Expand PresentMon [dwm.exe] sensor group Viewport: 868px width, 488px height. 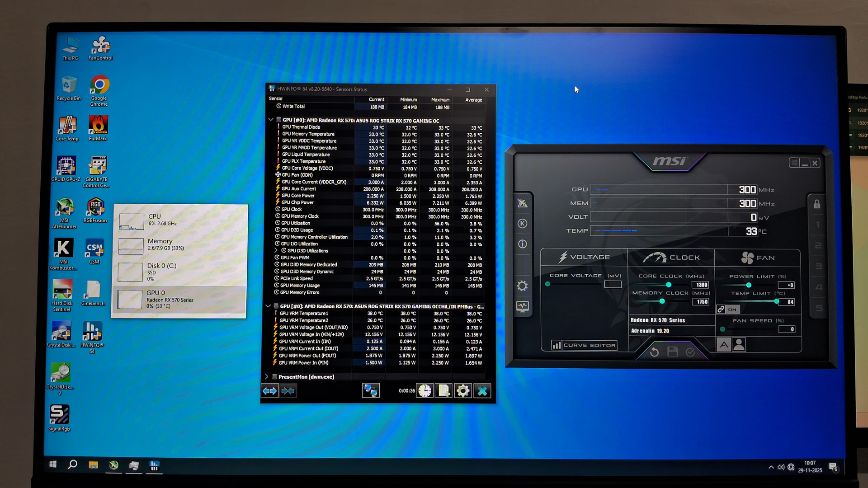coord(267,376)
